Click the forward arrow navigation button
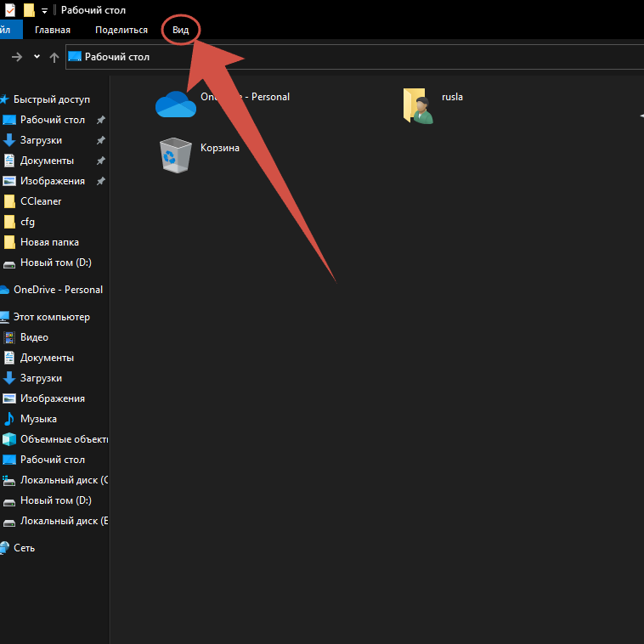Image resolution: width=644 pixels, height=644 pixels. coord(16,57)
